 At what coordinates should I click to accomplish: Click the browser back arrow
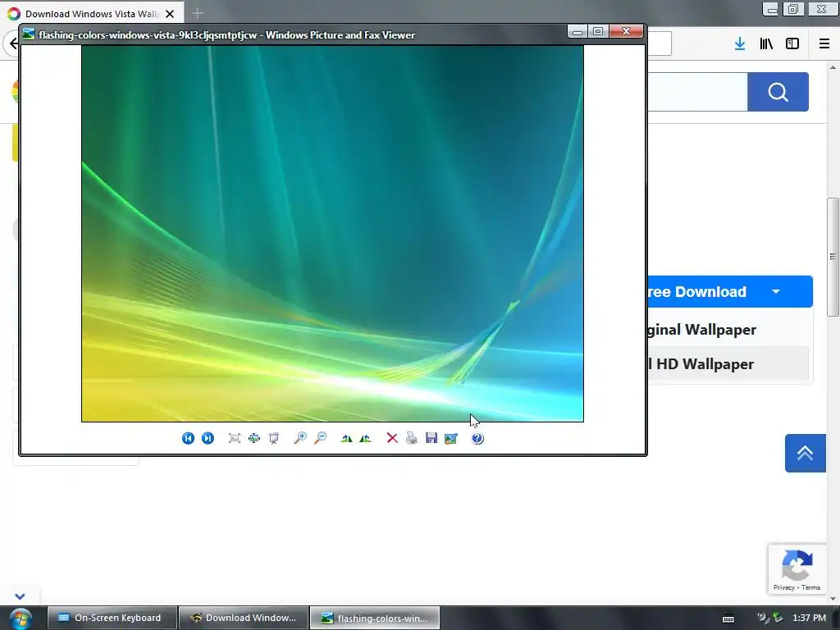(13, 43)
